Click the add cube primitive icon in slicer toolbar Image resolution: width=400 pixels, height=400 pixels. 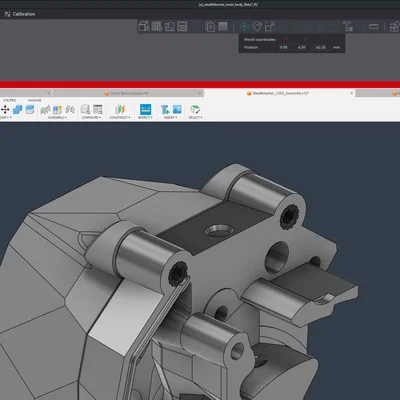pyautogui.click(x=144, y=26)
